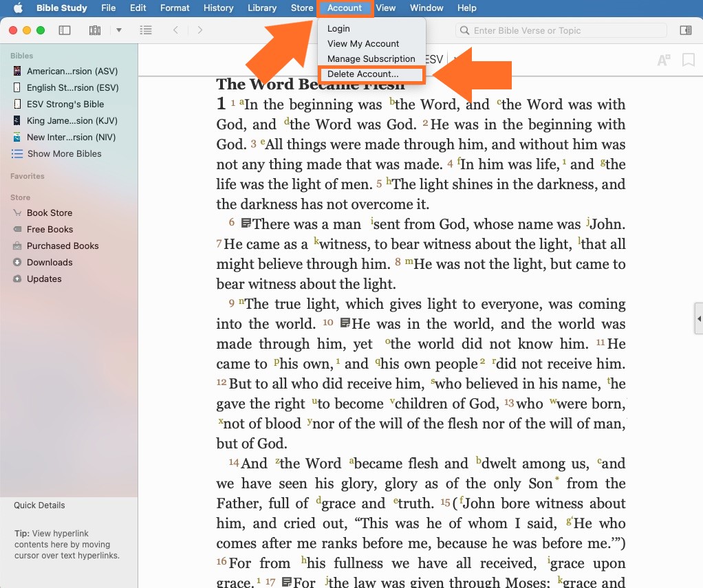Click the library books icon in toolbar
Viewport: 703px width, 588px height.
click(x=95, y=30)
